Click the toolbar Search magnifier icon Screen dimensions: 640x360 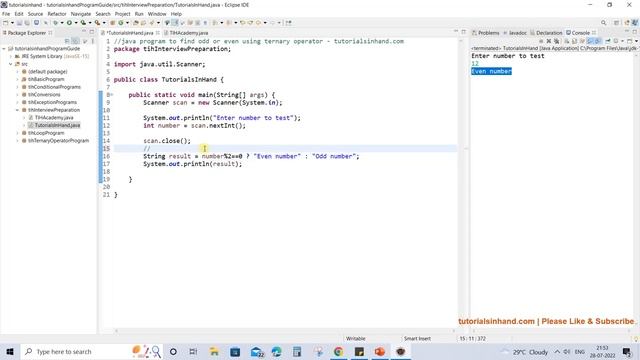tap(604, 23)
